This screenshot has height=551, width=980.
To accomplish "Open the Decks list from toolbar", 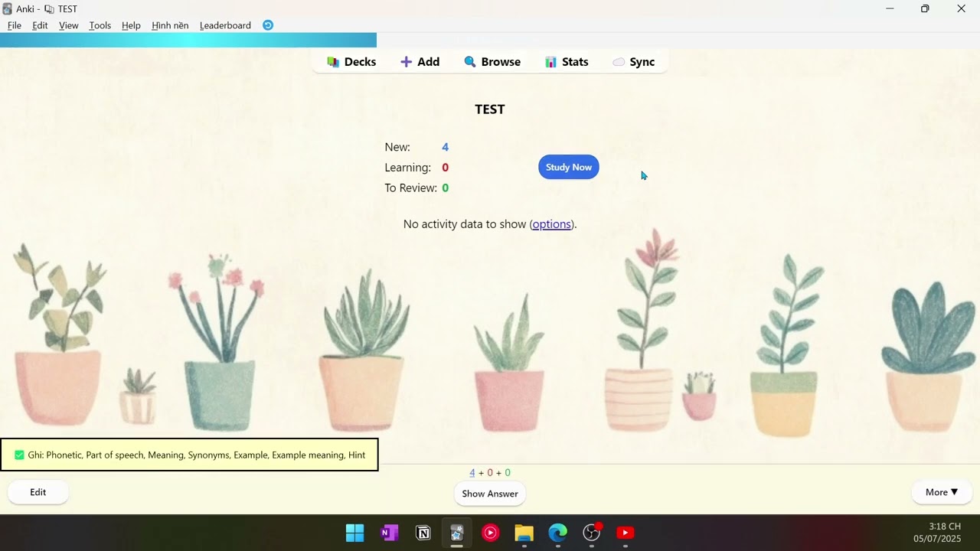I will click(351, 62).
